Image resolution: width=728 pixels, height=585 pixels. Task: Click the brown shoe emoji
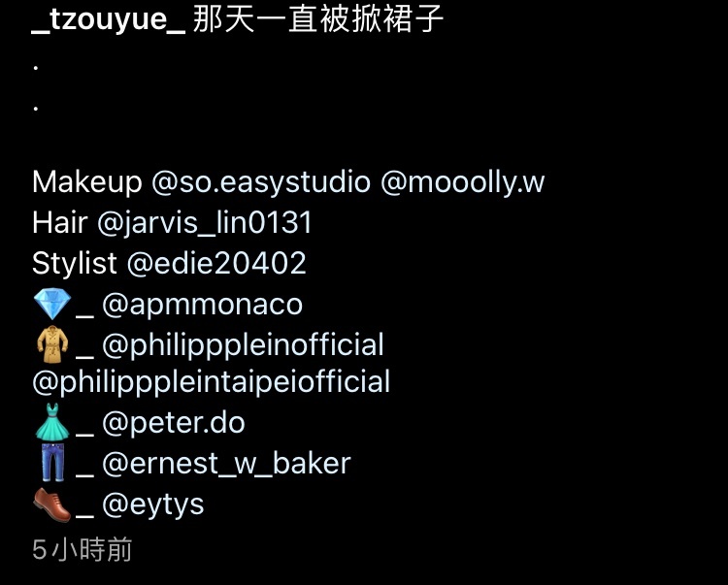[x=52, y=504]
